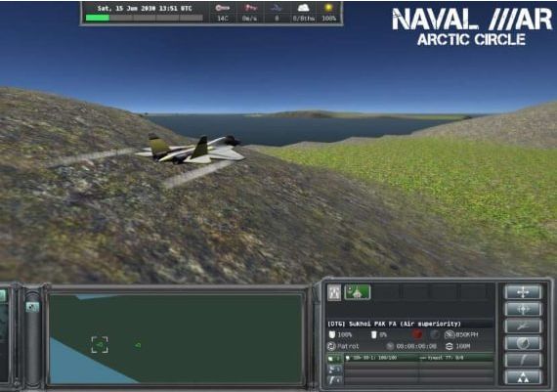This screenshot has width=557, height=392.
Task: Select the green aircraft unit card
Action: point(358,292)
